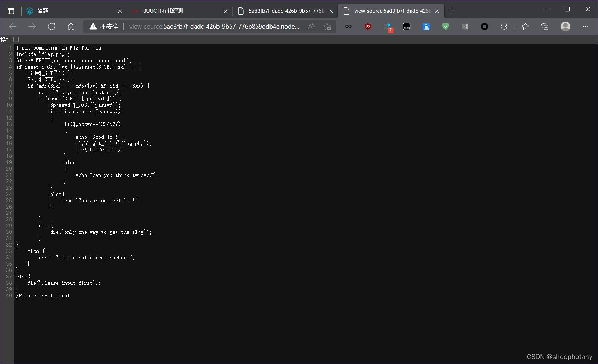Click the 'if (!is_numeric($passwd))' line
598x364 pixels.
[x=85, y=111]
